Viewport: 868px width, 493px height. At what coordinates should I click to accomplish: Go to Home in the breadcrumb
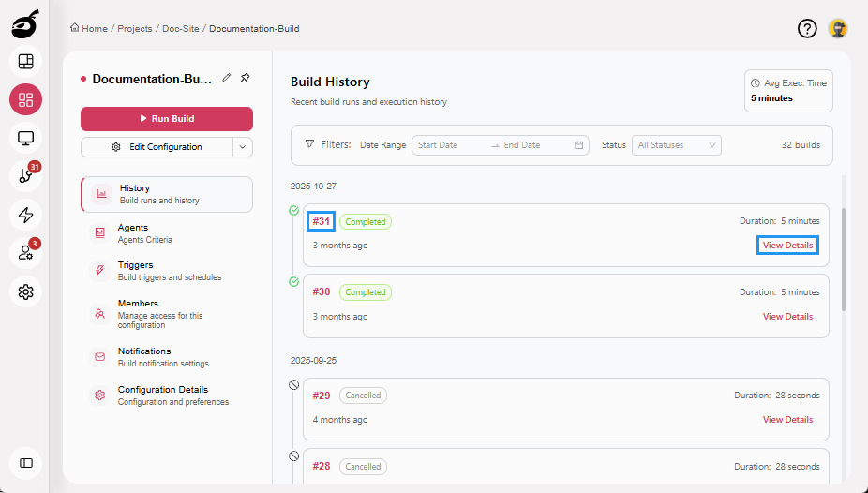95,28
